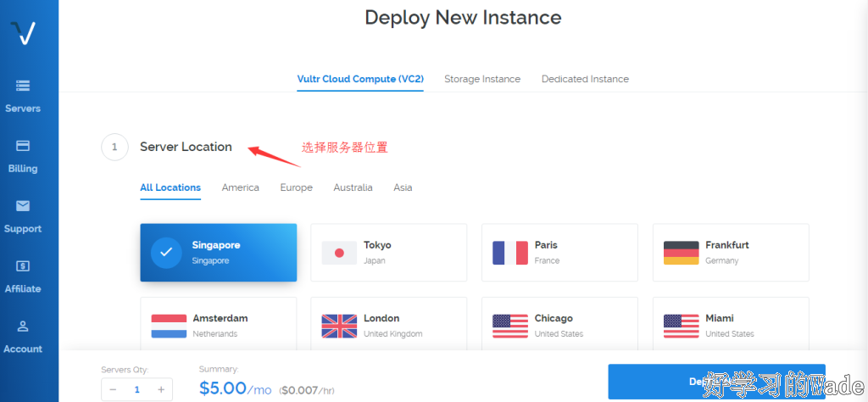Show All Locations filter
The image size is (868, 402).
(170, 187)
